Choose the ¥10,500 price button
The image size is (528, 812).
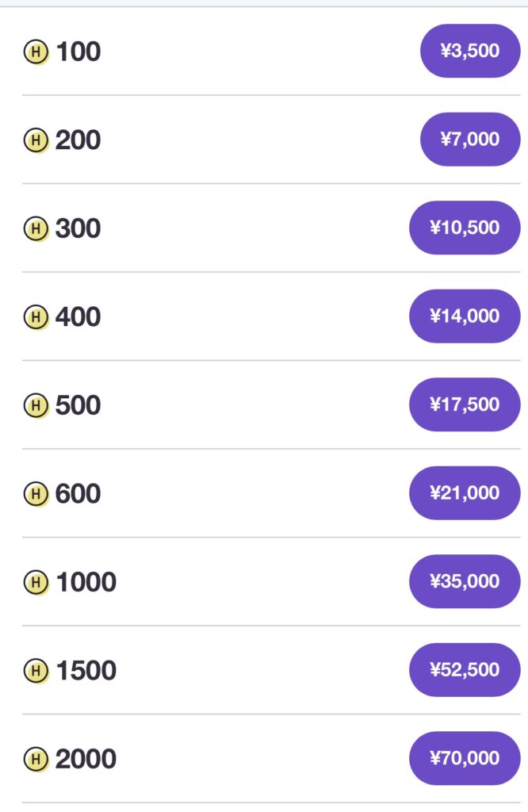tap(465, 228)
